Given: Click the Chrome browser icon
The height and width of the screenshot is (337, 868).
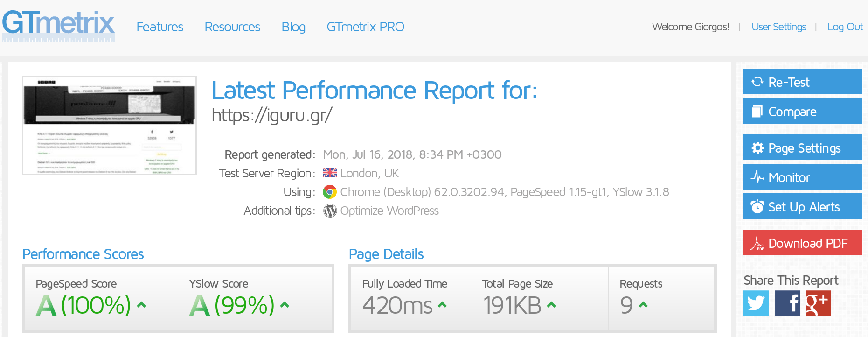Looking at the screenshot, I should pos(330,192).
